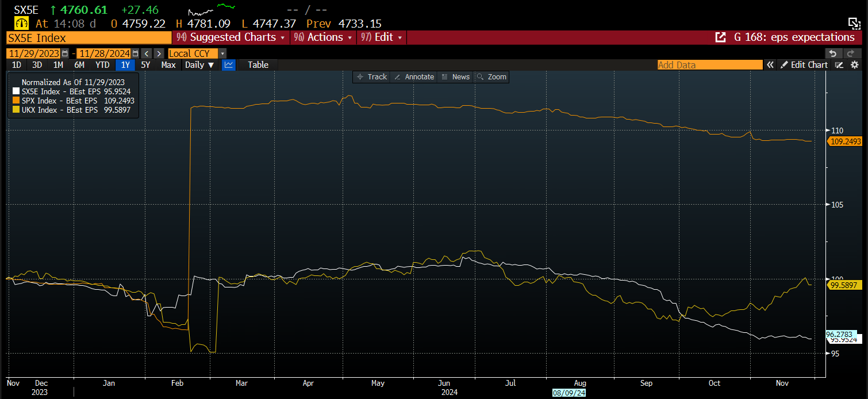Image resolution: width=868 pixels, height=399 pixels.
Task: Shift the date range back with the left arrow
Action: (x=147, y=53)
